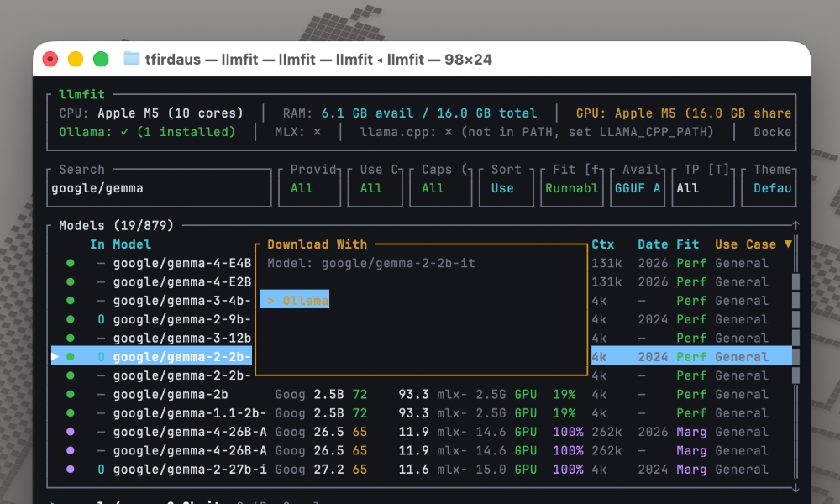840x504 pixels.
Task: Click the up arrow atop the Models scrollbar
Action: click(x=795, y=225)
